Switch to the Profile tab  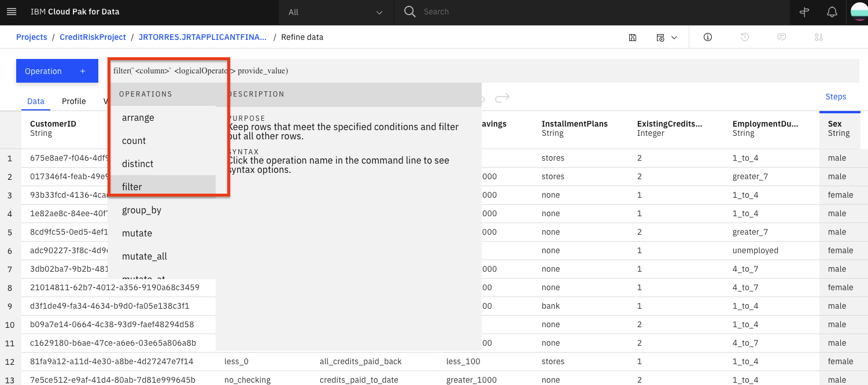[x=74, y=101]
